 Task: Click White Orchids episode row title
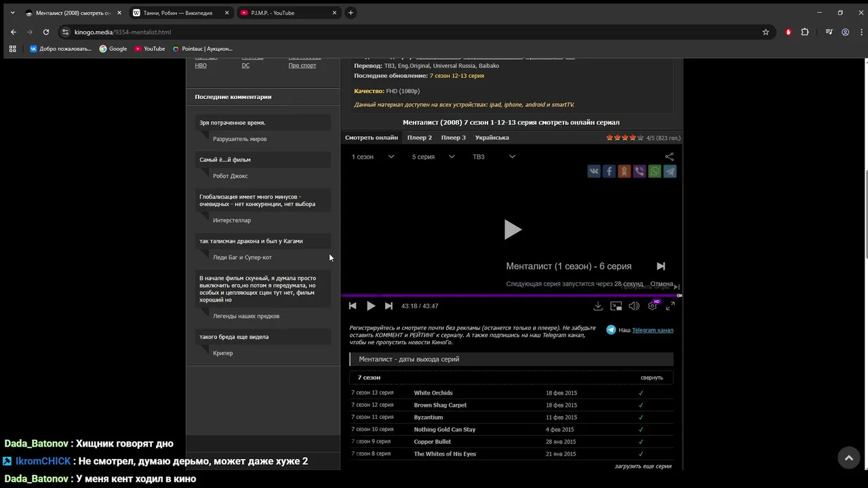[433, 393]
